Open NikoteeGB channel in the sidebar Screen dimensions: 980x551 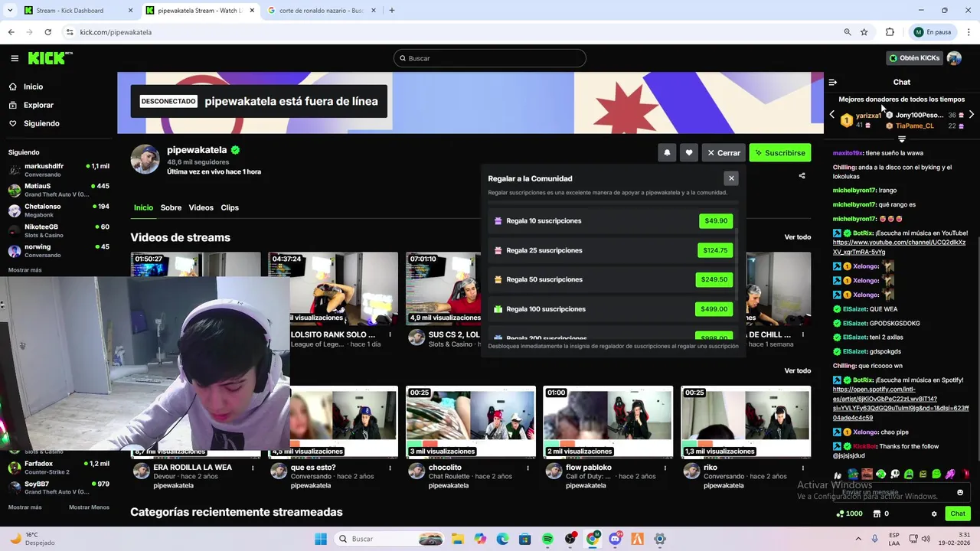point(59,230)
